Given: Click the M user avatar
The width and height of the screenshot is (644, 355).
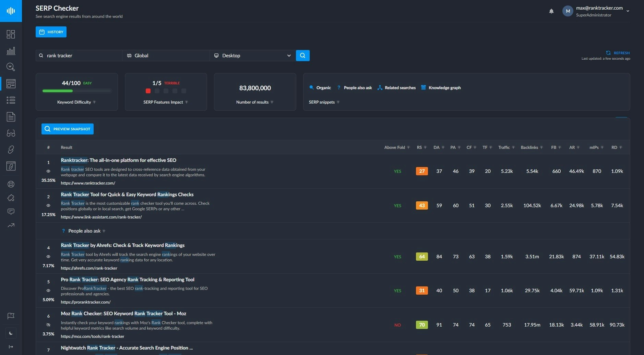Looking at the screenshot, I should [568, 11].
